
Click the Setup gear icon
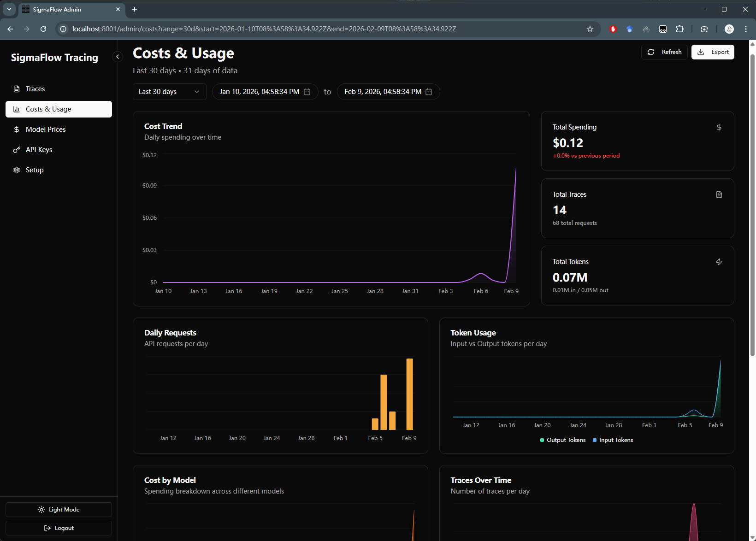[17, 170]
